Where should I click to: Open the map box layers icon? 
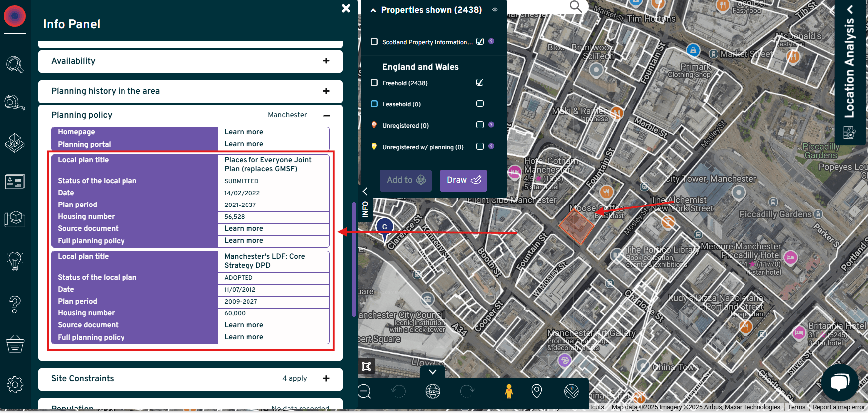tap(15, 219)
